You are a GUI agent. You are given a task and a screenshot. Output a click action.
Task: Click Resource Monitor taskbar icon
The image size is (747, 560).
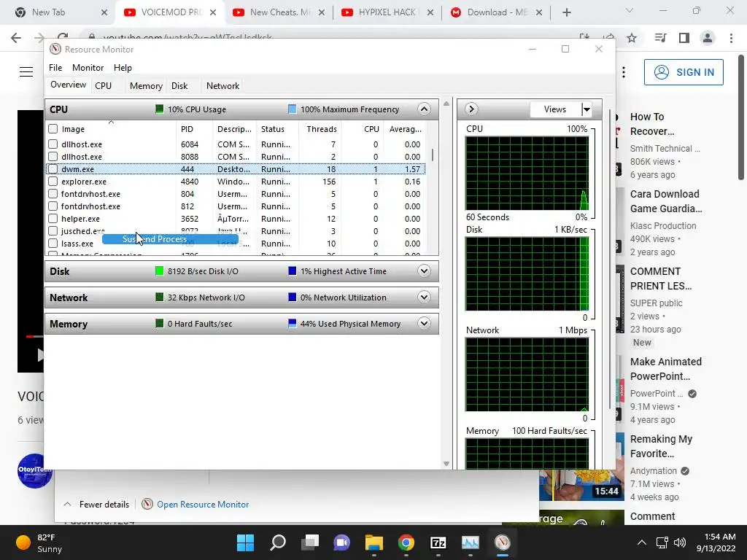502,542
